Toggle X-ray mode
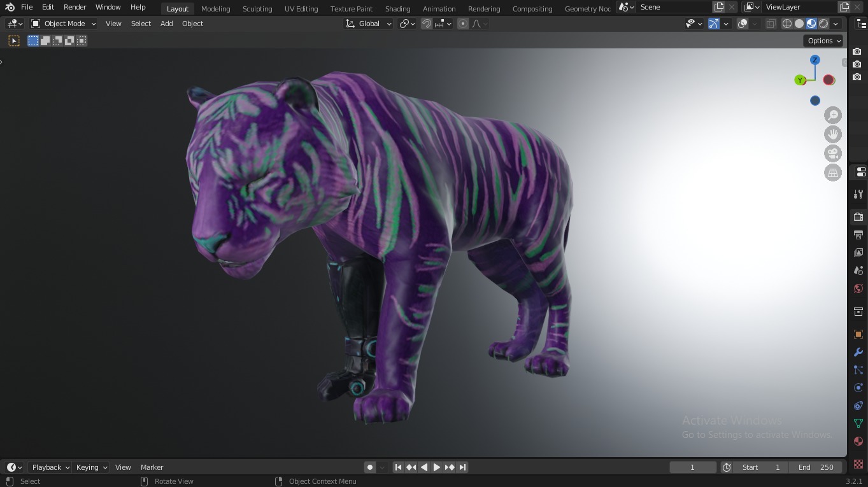This screenshot has width=868, height=487. [771, 24]
